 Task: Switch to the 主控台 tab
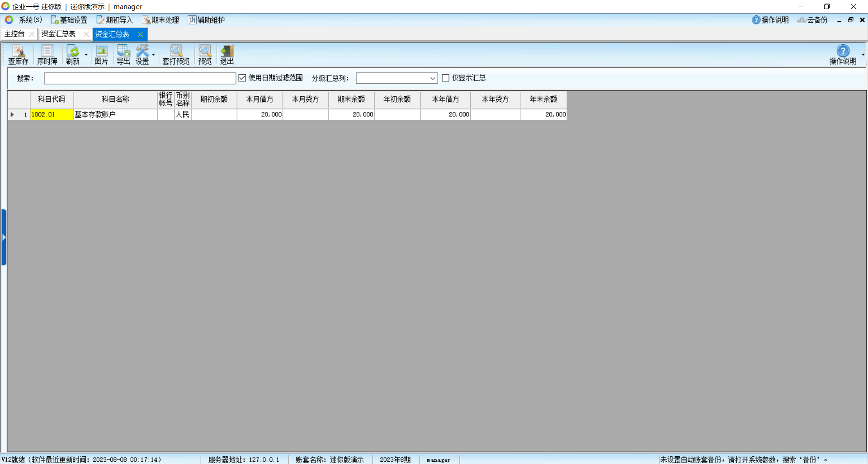click(14, 34)
